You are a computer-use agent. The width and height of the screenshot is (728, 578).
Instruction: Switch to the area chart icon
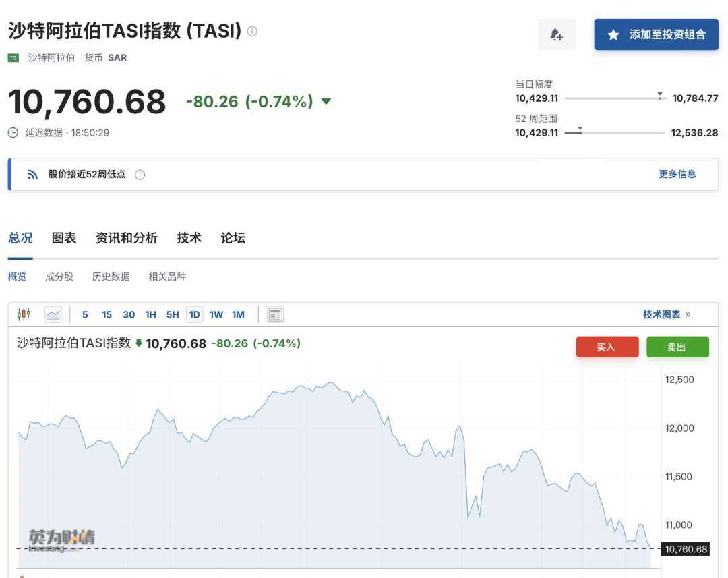[x=53, y=314]
